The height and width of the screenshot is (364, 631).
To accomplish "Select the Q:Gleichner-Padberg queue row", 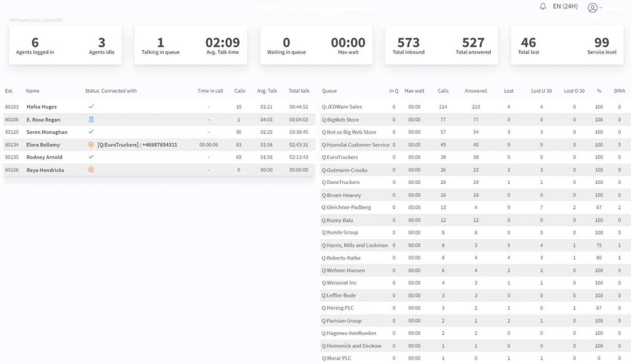I will click(346, 207).
